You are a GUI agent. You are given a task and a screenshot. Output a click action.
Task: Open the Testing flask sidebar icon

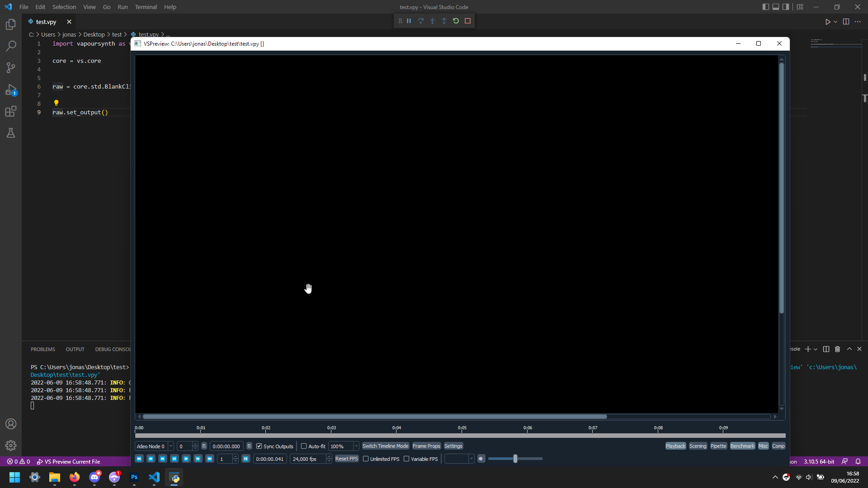(11, 133)
